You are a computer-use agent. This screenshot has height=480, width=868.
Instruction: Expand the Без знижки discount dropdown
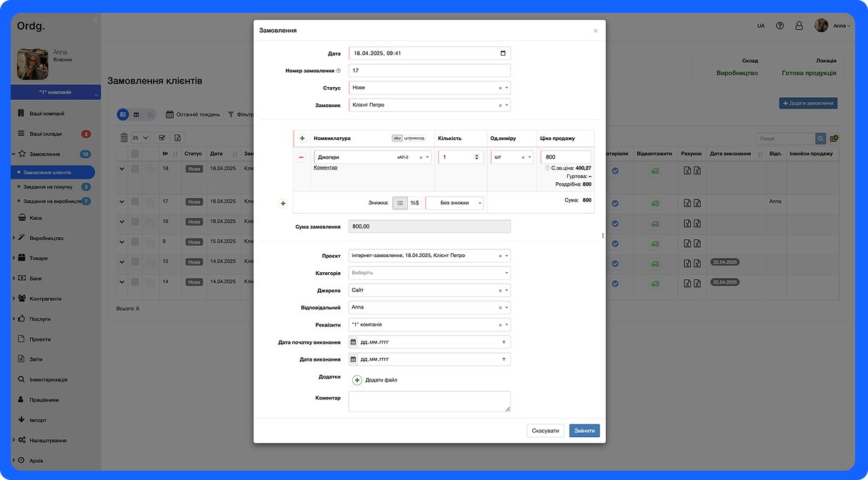tap(455, 203)
